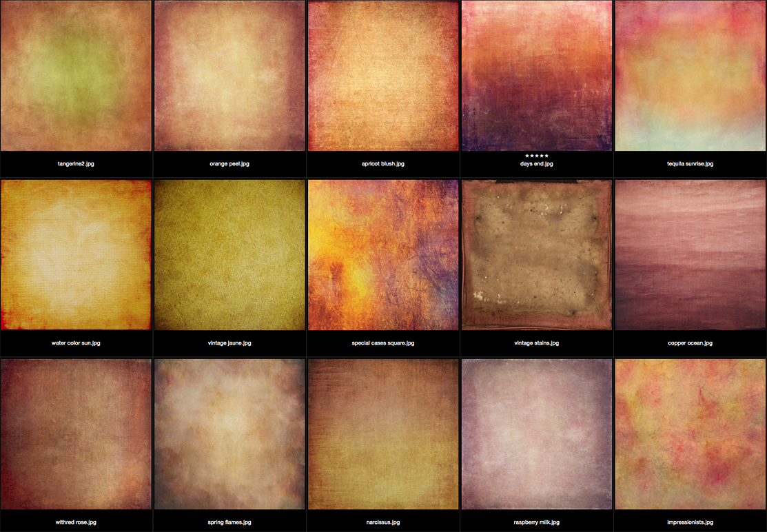This screenshot has height=532, width=767.
Task: Select the raspberry milk.jpg thumbnail
Action: (x=536, y=434)
